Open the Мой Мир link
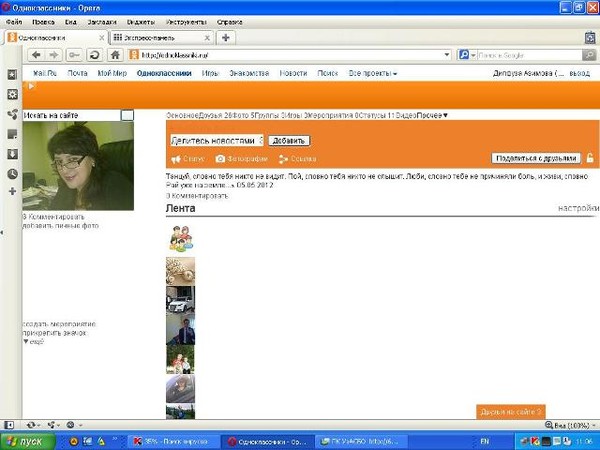Image resolution: width=600 pixels, height=450 pixels. click(x=112, y=73)
